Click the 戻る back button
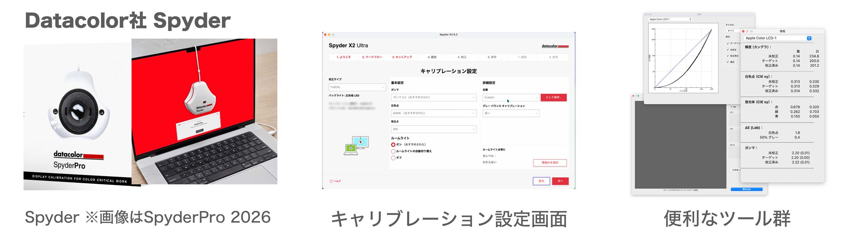868x244 pixels. click(541, 181)
